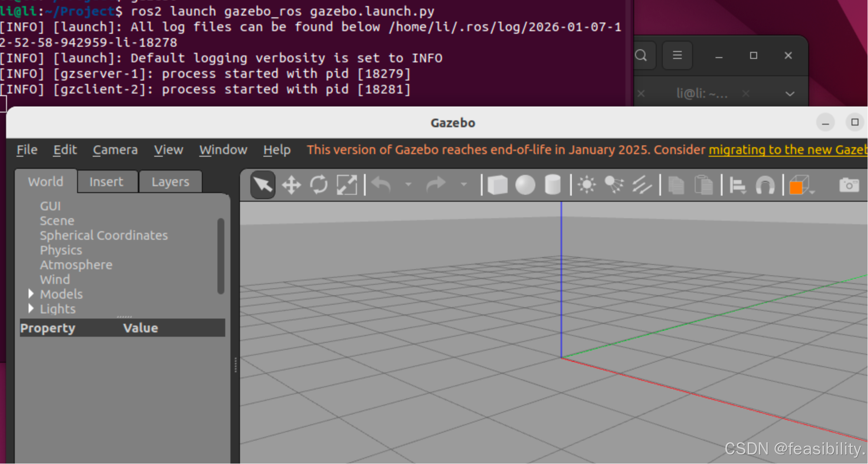The height and width of the screenshot is (464, 868).
Task: Activate the scale mode tool
Action: point(347,185)
